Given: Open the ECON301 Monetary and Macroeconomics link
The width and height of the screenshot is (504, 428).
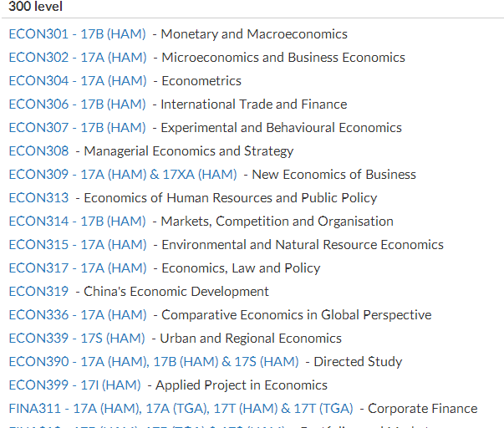Looking at the screenshot, I should tap(77, 34).
